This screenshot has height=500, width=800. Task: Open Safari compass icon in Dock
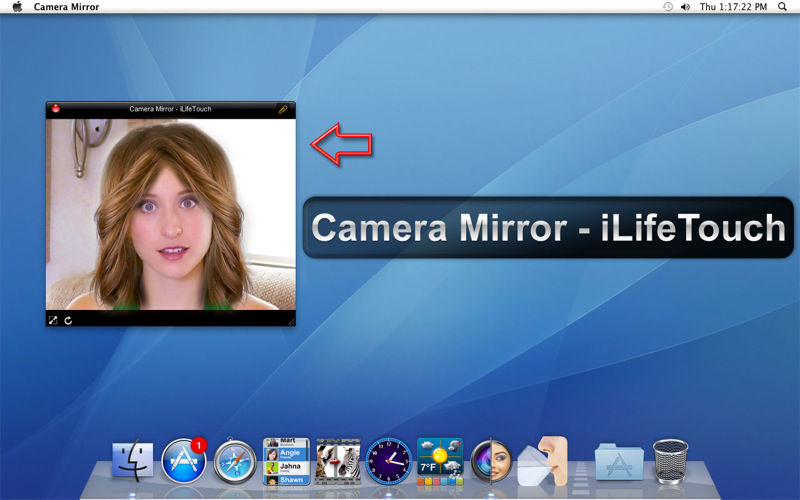point(235,462)
